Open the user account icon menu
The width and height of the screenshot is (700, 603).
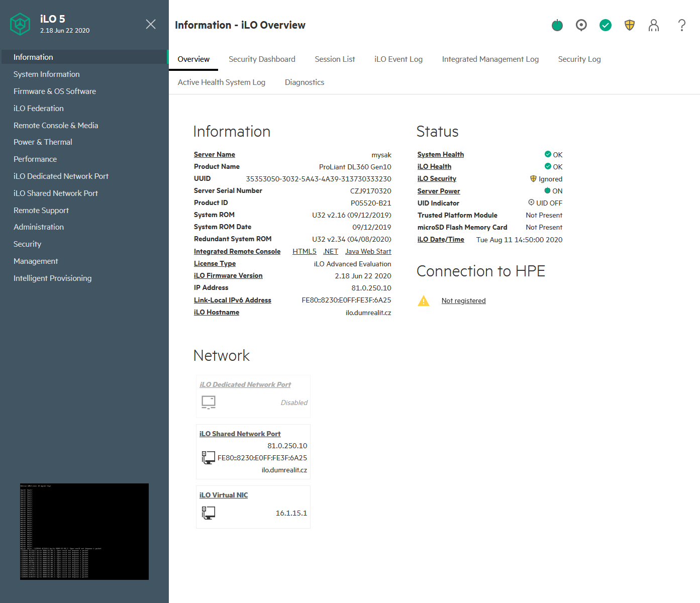(653, 25)
